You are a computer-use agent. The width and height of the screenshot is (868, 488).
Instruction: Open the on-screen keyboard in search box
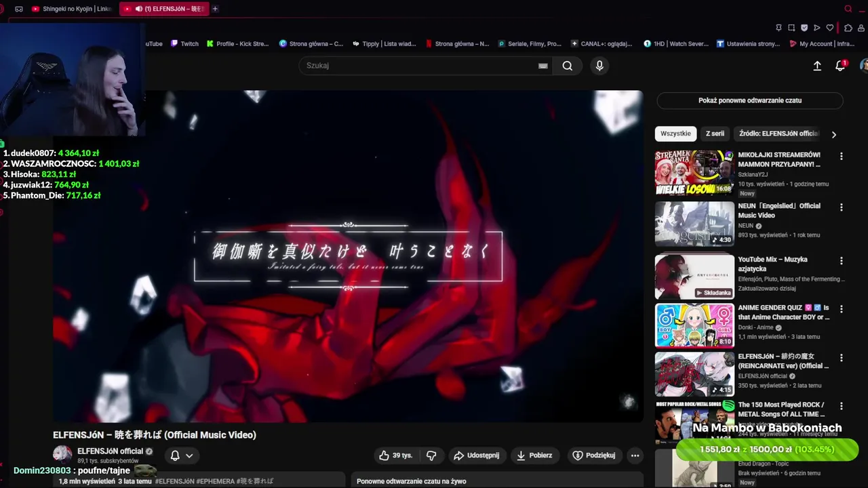coord(542,66)
